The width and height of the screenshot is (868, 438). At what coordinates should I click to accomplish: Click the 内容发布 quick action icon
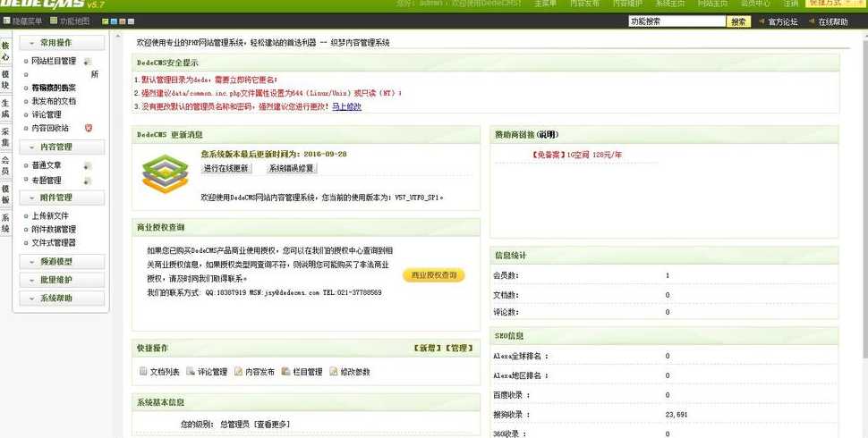[239, 371]
